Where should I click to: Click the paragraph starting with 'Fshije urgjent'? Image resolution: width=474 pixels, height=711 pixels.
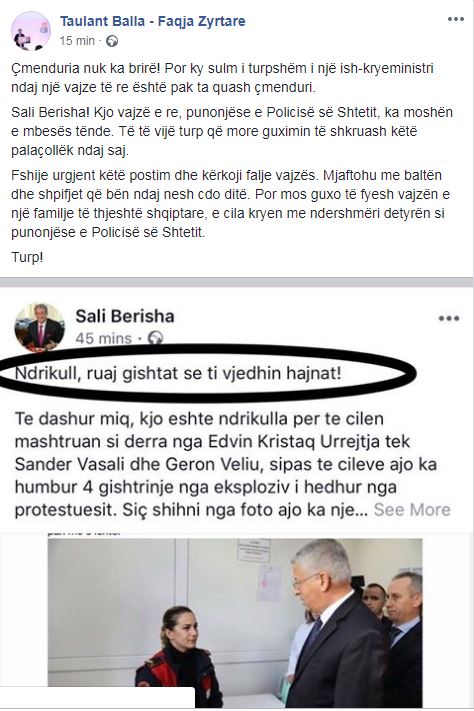(x=230, y=204)
